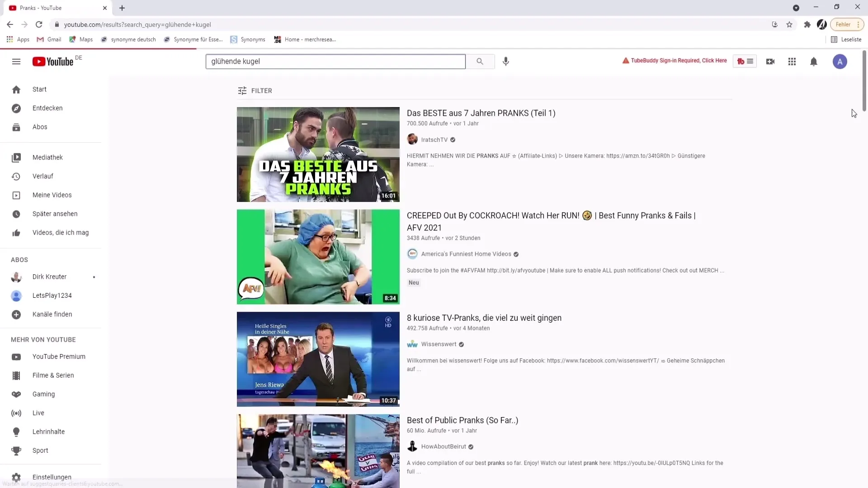Toggle the hamburger guide menu

pyautogui.click(x=16, y=61)
